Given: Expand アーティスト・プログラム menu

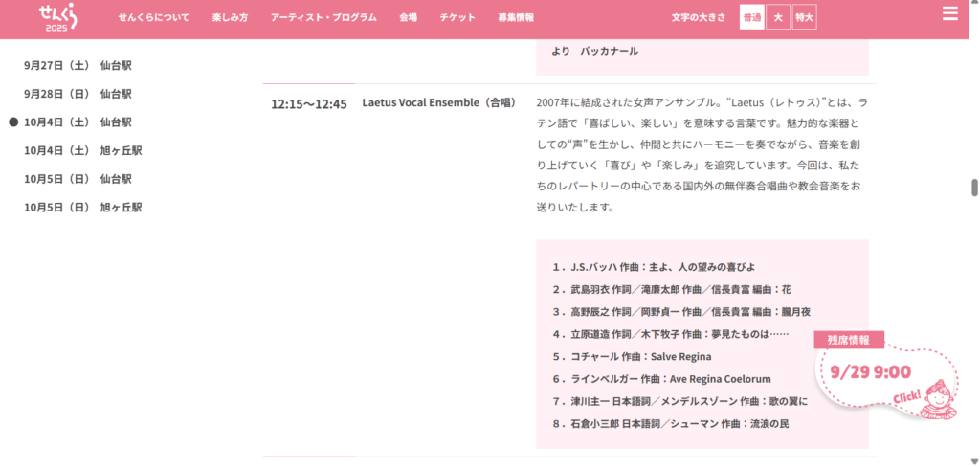Looking at the screenshot, I should click(x=323, y=18).
